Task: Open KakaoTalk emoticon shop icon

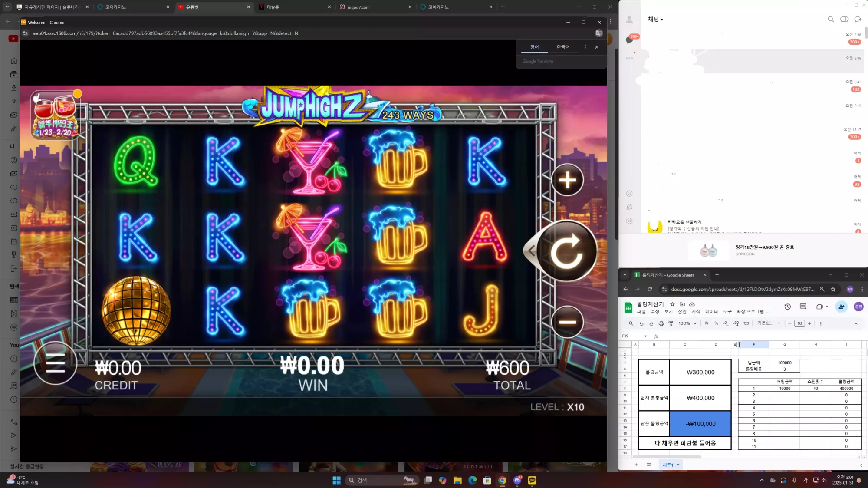Action: click(629, 194)
